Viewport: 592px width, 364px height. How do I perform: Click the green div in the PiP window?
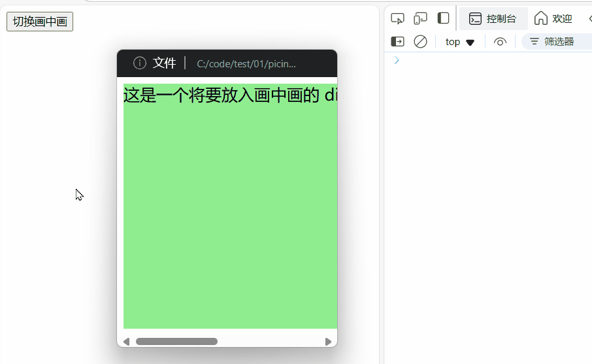[230, 206]
